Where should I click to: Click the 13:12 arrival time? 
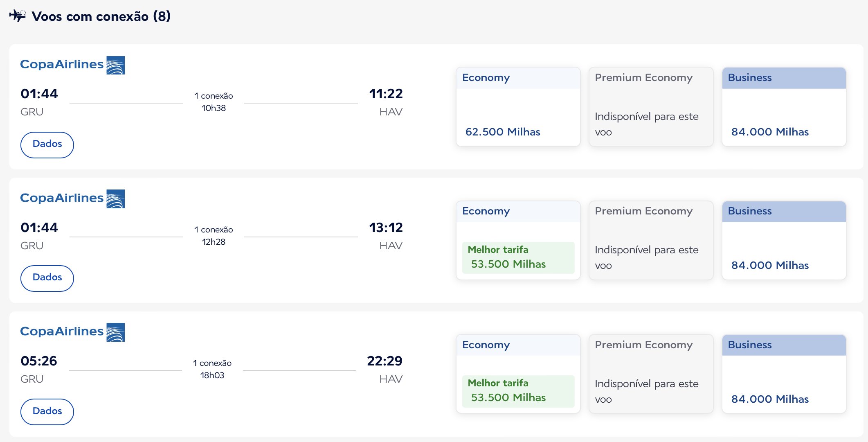[x=386, y=228]
